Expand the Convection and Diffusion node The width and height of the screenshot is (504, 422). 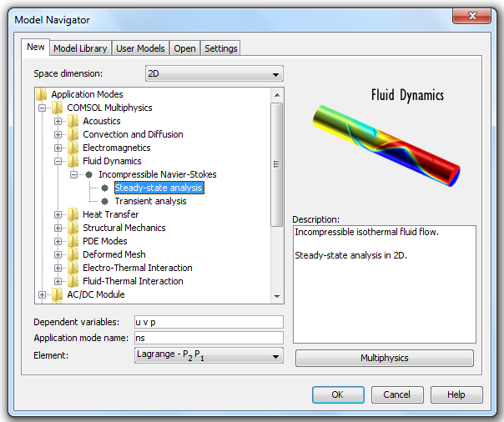[x=58, y=134]
